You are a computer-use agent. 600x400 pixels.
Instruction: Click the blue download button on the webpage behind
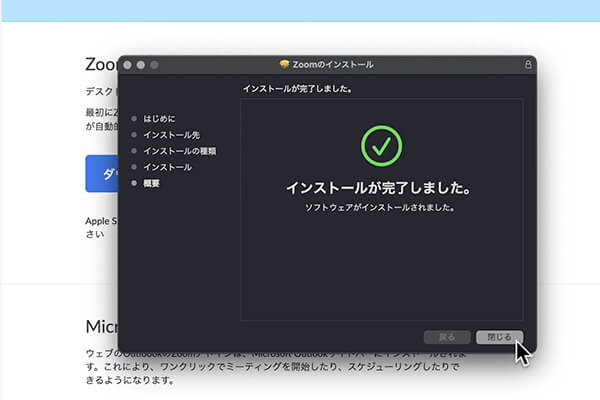coord(102,173)
